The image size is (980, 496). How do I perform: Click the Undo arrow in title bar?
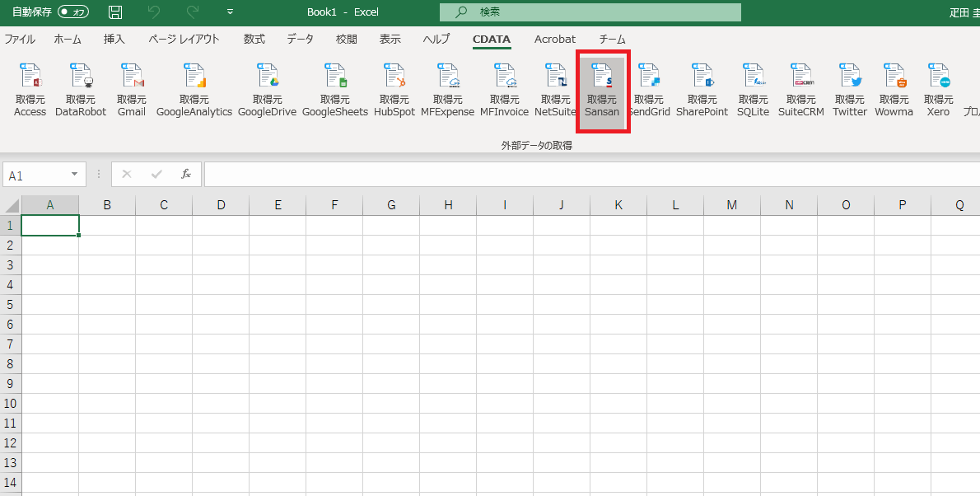click(x=154, y=12)
